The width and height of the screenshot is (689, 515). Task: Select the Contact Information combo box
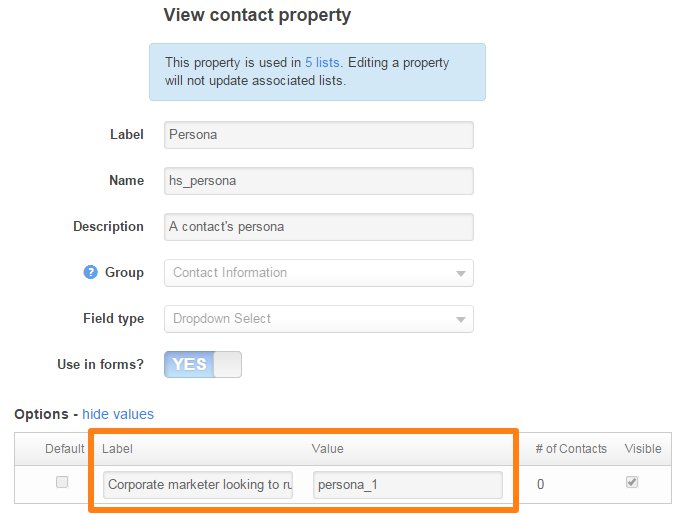[319, 273]
